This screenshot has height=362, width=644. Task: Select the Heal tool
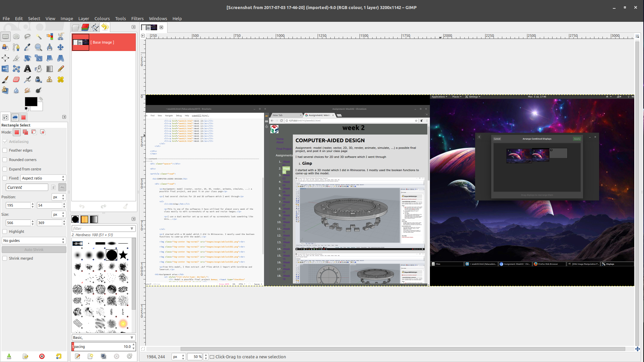[x=61, y=80]
